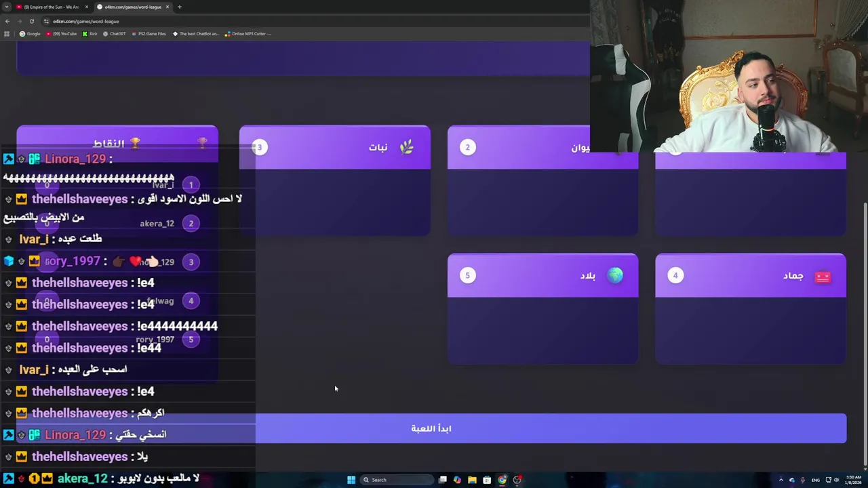Close the e4km.com word-league tab
868x488 pixels.
pos(167,7)
